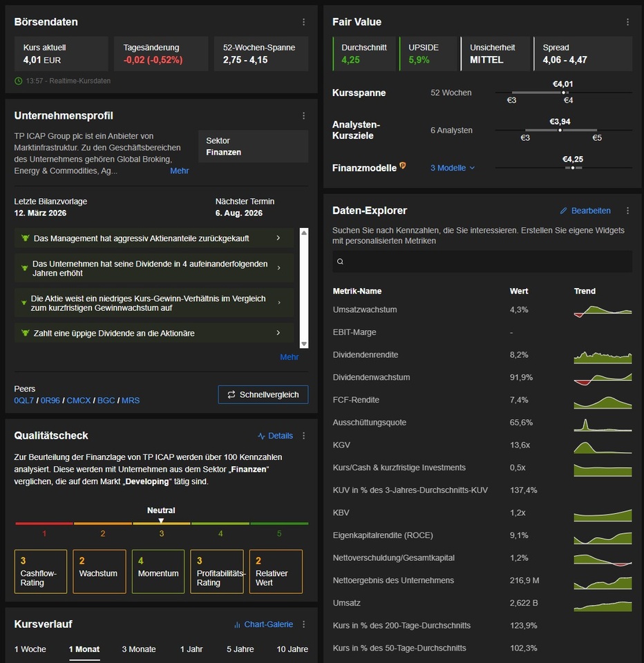The width and height of the screenshot is (644, 663).
Task: Select the 3 Monate timeframe
Action: (x=139, y=649)
